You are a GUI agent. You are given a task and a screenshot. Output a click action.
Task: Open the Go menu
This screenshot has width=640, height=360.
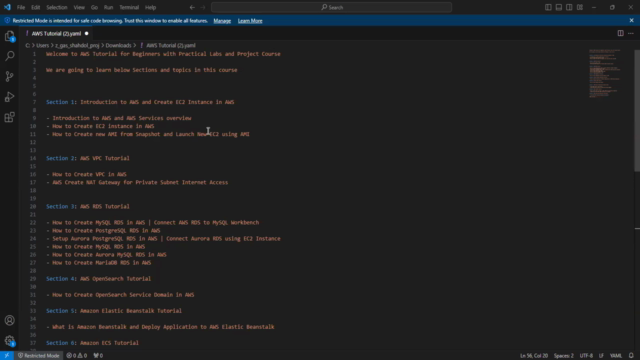tap(94, 7)
